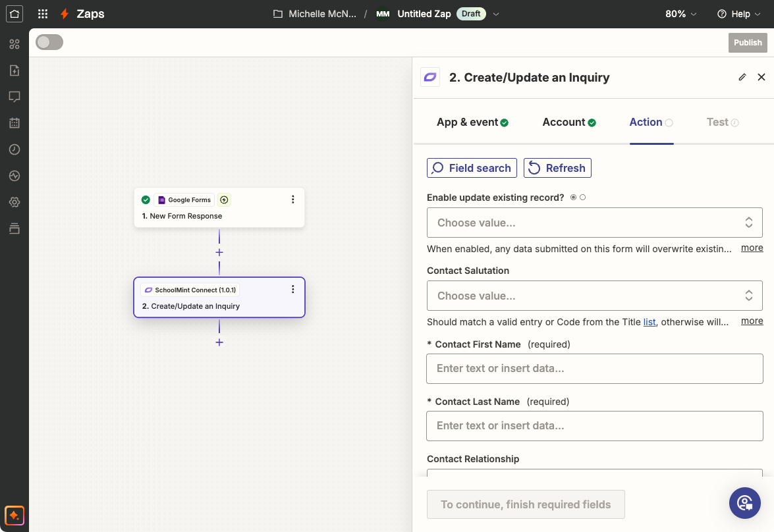Click the folder icon beside Michelle McN...
774x532 pixels.
(x=278, y=14)
